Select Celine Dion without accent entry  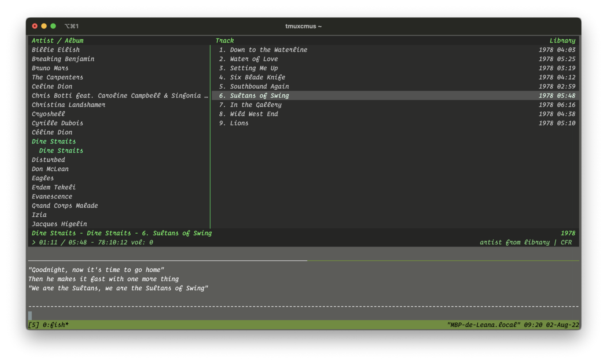tap(52, 86)
